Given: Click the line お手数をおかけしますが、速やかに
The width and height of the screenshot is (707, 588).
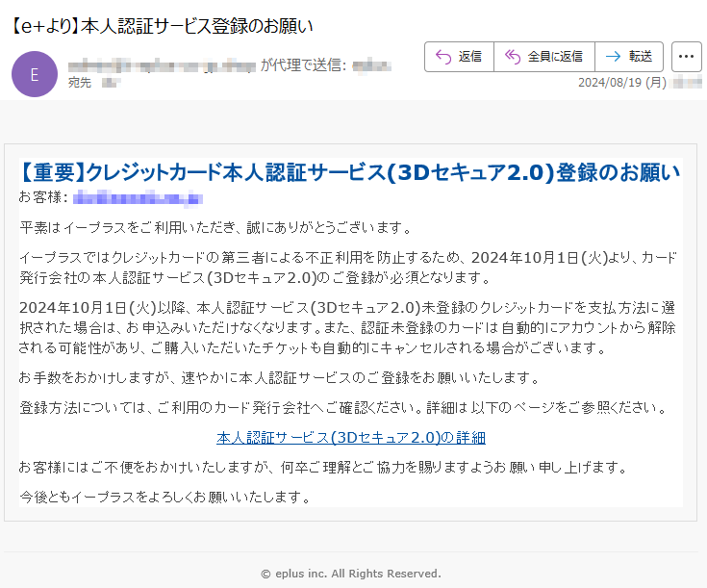Looking at the screenshot, I should [x=280, y=377].
